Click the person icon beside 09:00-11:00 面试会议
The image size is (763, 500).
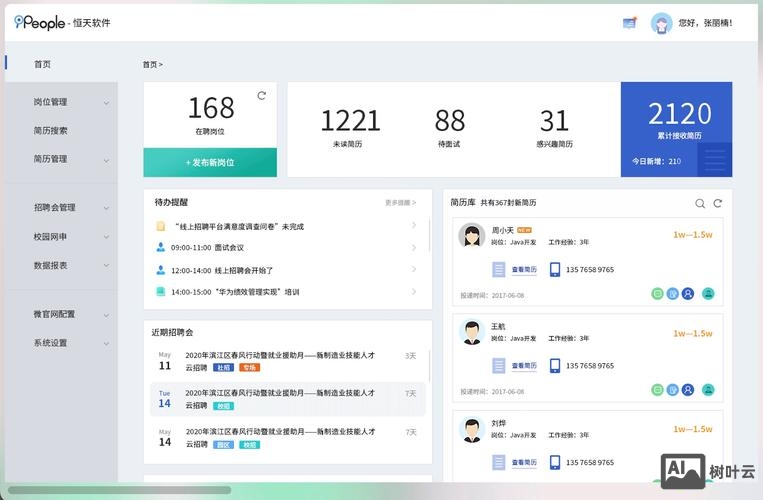click(161, 248)
